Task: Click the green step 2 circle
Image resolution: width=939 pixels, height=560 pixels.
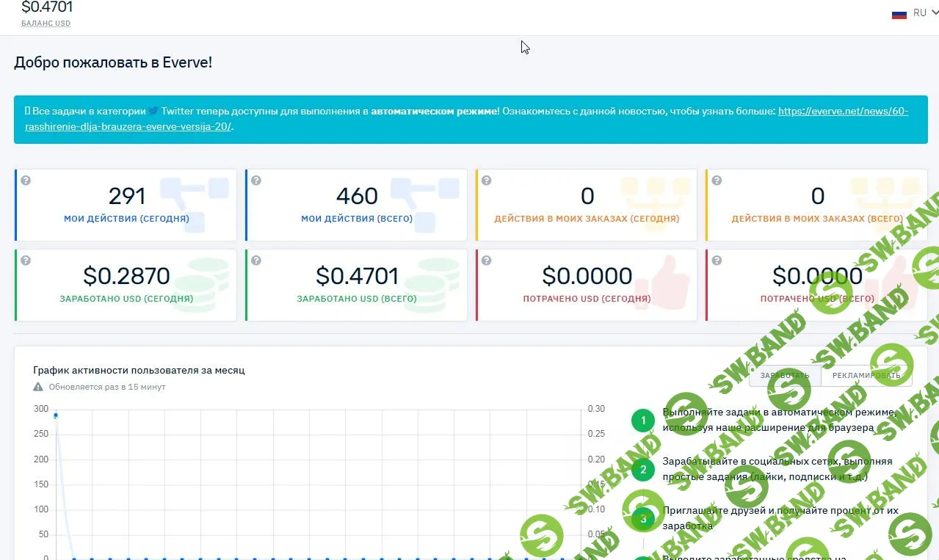Action: click(643, 470)
